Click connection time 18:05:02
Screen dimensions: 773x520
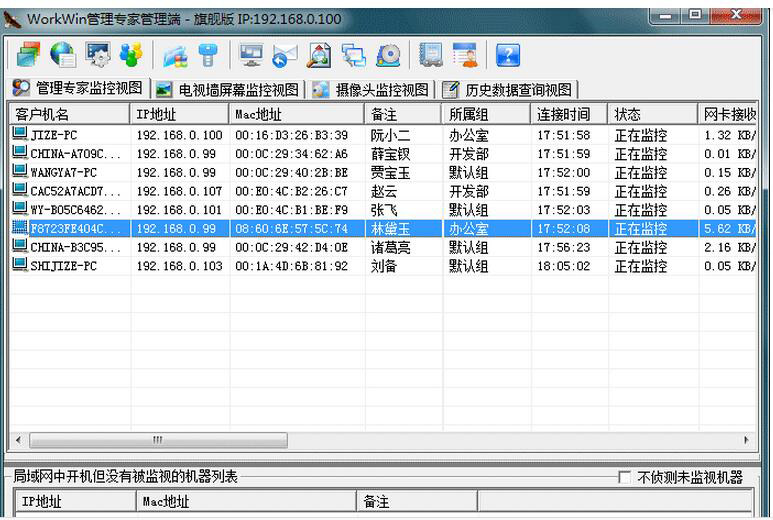[563, 266]
